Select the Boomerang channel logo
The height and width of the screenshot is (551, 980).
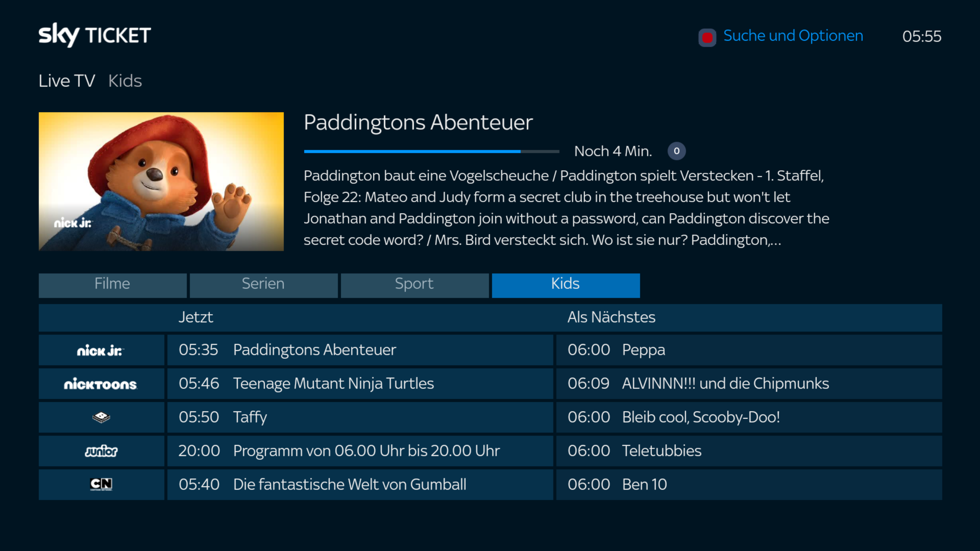coord(101,418)
